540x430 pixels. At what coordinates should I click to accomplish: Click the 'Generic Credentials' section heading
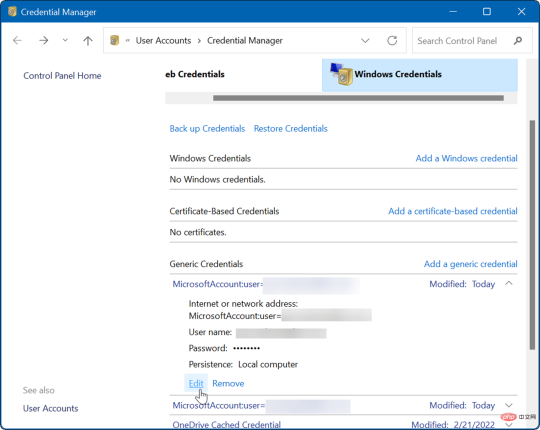click(x=206, y=264)
